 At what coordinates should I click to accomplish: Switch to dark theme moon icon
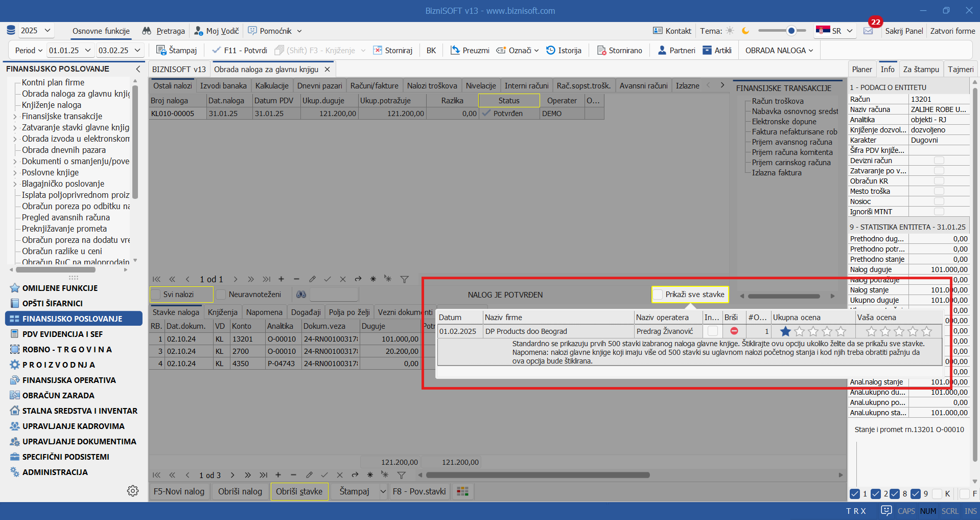(x=745, y=31)
